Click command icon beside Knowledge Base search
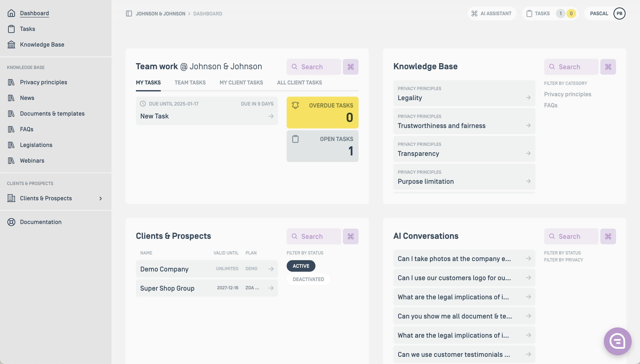 click(x=608, y=67)
